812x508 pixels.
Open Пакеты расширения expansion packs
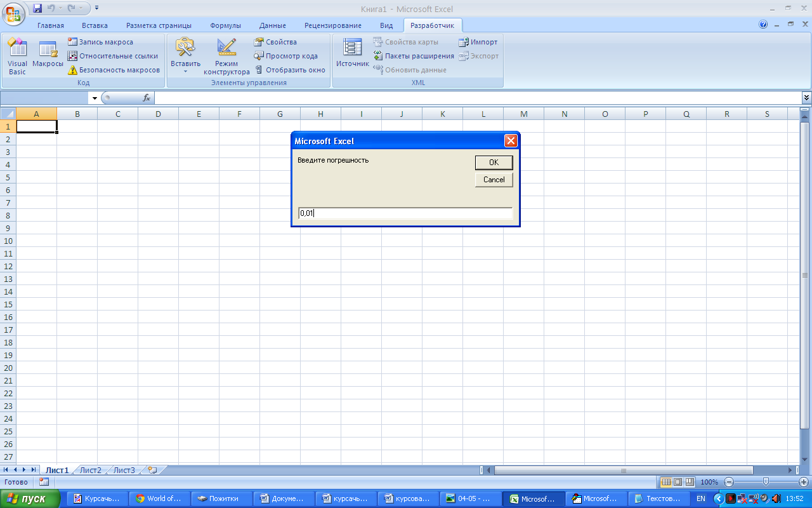[414, 56]
